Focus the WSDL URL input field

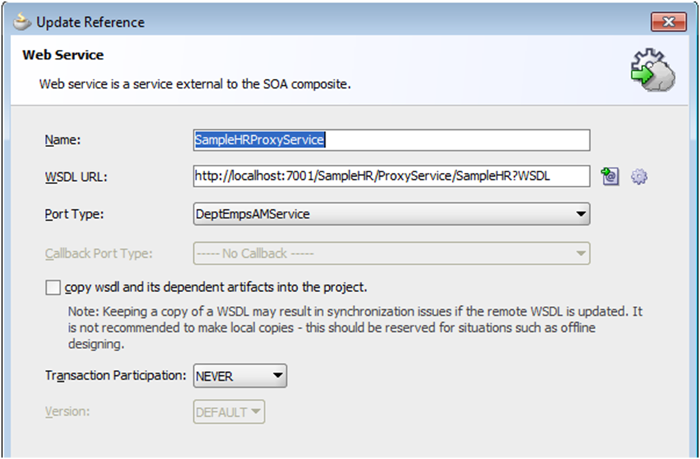coord(390,177)
